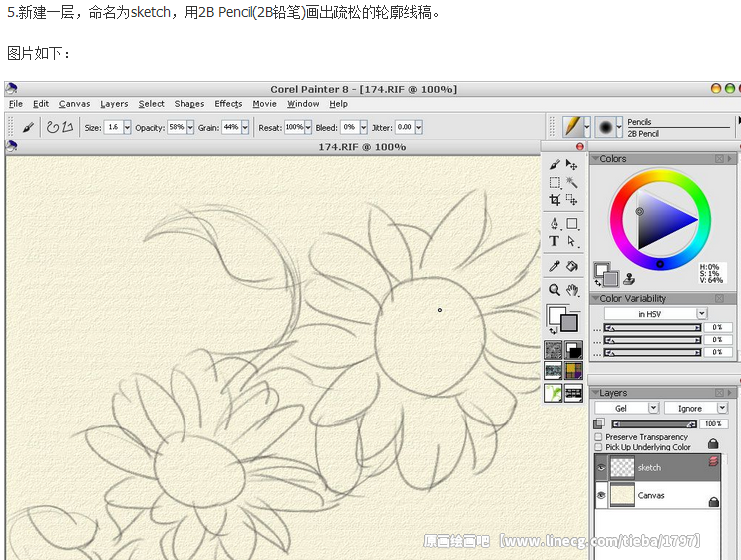Select the Dropper tool
The height and width of the screenshot is (560, 741).
(555, 266)
